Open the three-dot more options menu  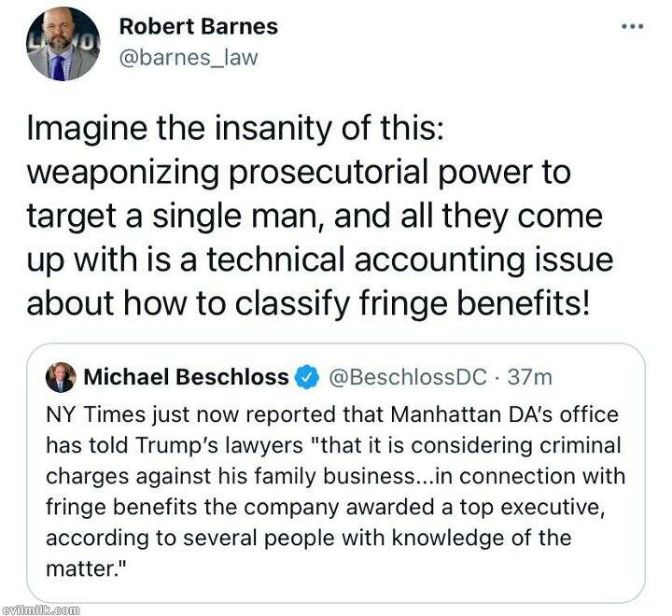634,25
